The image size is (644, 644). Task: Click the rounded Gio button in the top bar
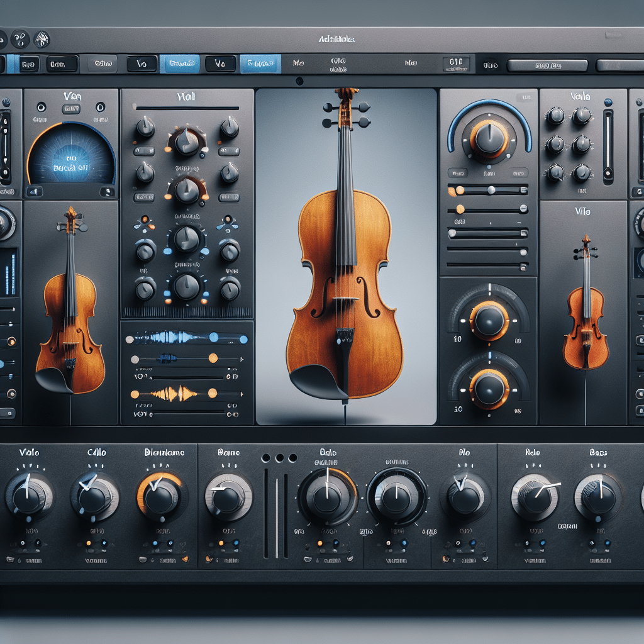pyautogui.click(x=103, y=64)
